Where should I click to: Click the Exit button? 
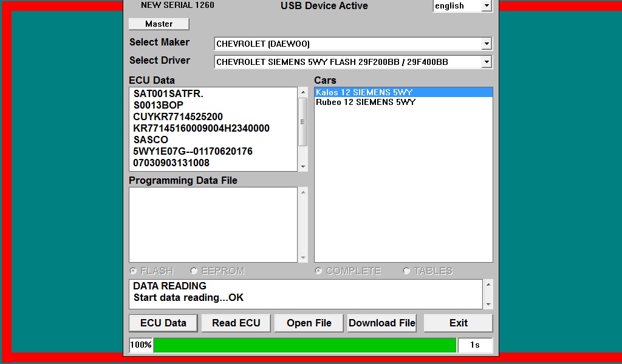coord(459,323)
